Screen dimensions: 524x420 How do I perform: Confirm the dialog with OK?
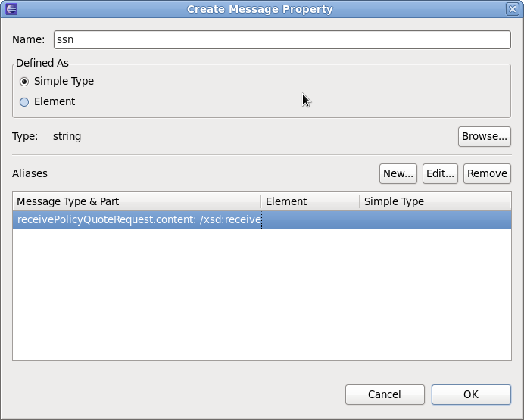point(471,394)
